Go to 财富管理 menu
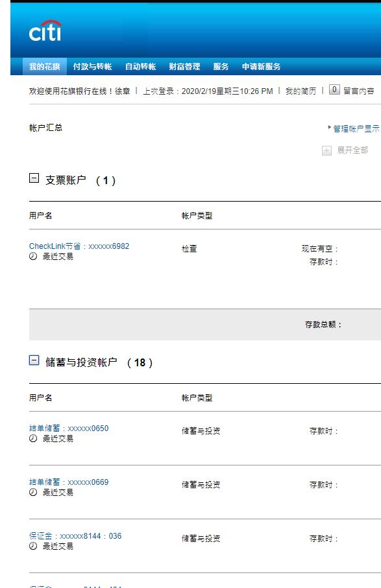 (x=184, y=66)
